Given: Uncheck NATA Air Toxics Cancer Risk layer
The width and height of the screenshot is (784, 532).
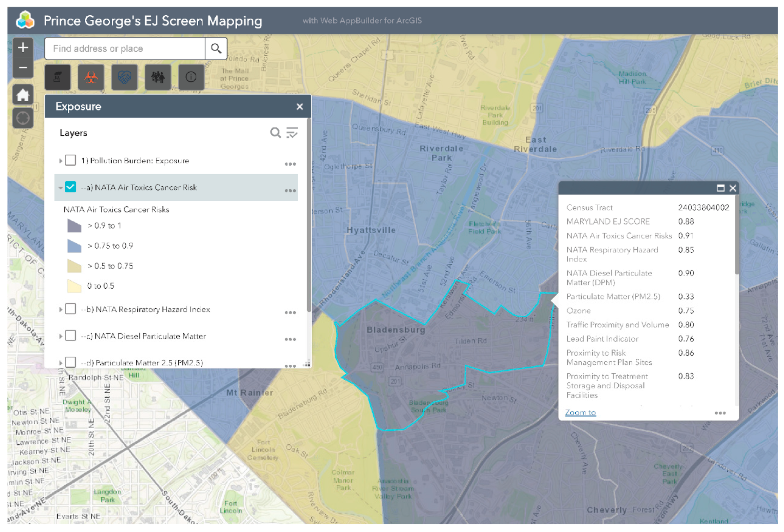Looking at the screenshot, I should click(x=70, y=187).
